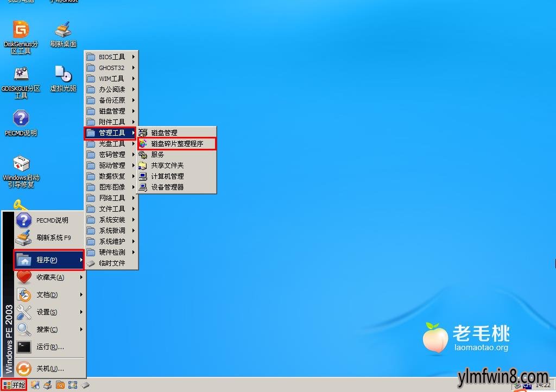Click the 刷新桌面 desktop icon
The height and width of the screenshot is (392, 556).
pos(63,34)
